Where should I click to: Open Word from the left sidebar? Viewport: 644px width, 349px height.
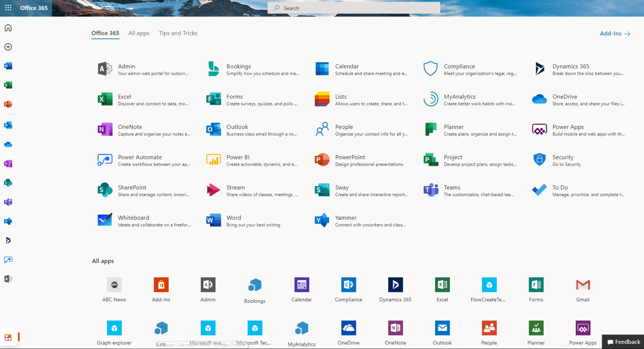tap(8, 65)
